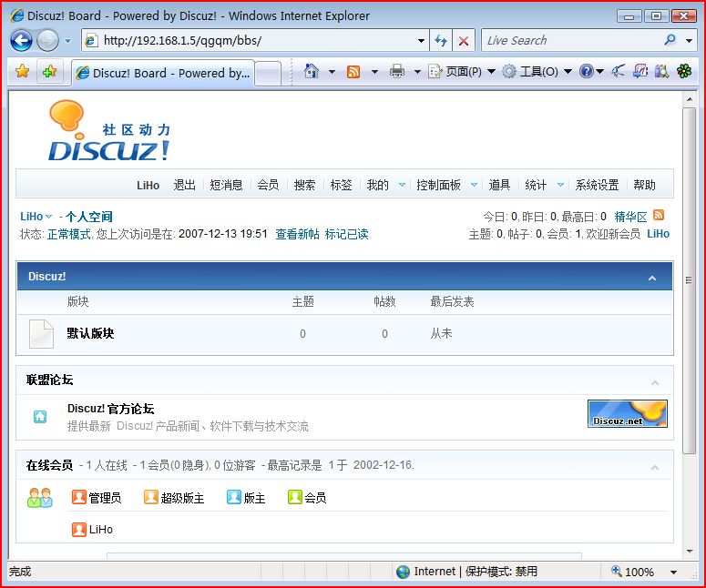This screenshot has width=706, height=588.
Task: Click the Live Search magnifier icon
Action: click(x=670, y=40)
